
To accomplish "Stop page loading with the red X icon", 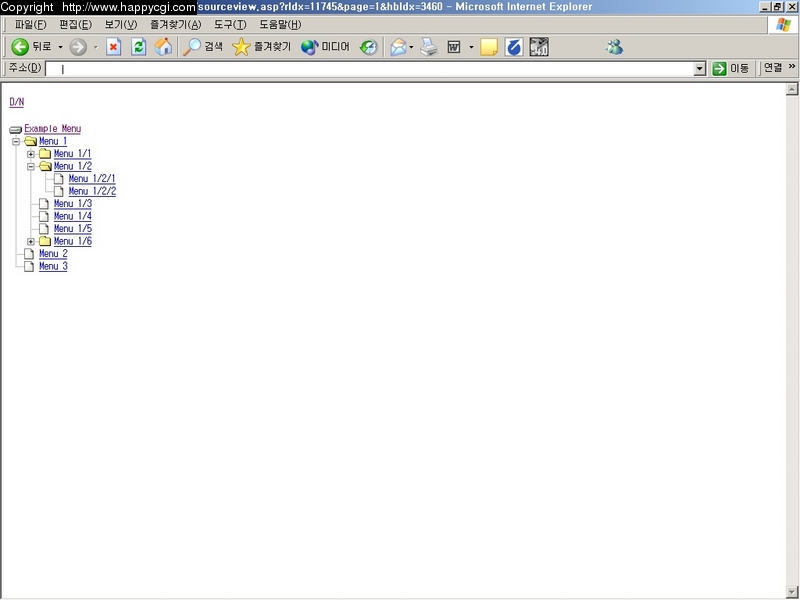I will click(x=113, y=47).
